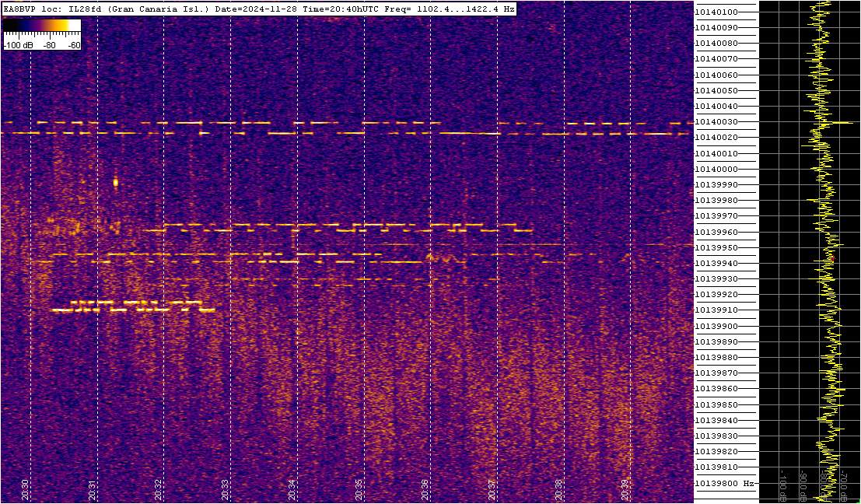Pick the 10139960 frequency scale value
This screenshot has height=504, width=861.
click(716, 232)
